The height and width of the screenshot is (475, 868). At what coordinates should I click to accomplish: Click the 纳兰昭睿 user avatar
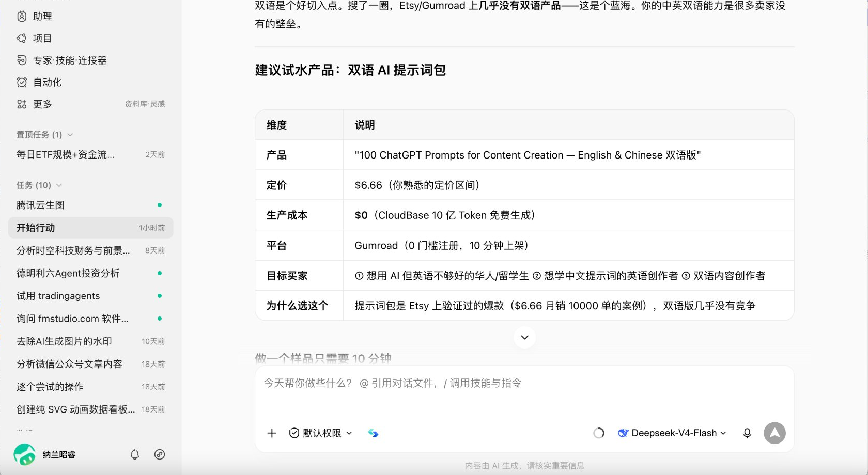pos(24,454)
